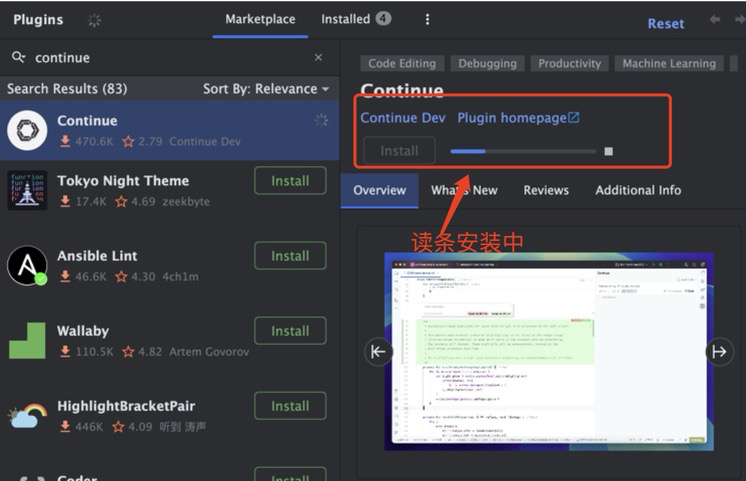Show the previous screenshot in carousel
The image size is (746, 481).
point(378,352)
